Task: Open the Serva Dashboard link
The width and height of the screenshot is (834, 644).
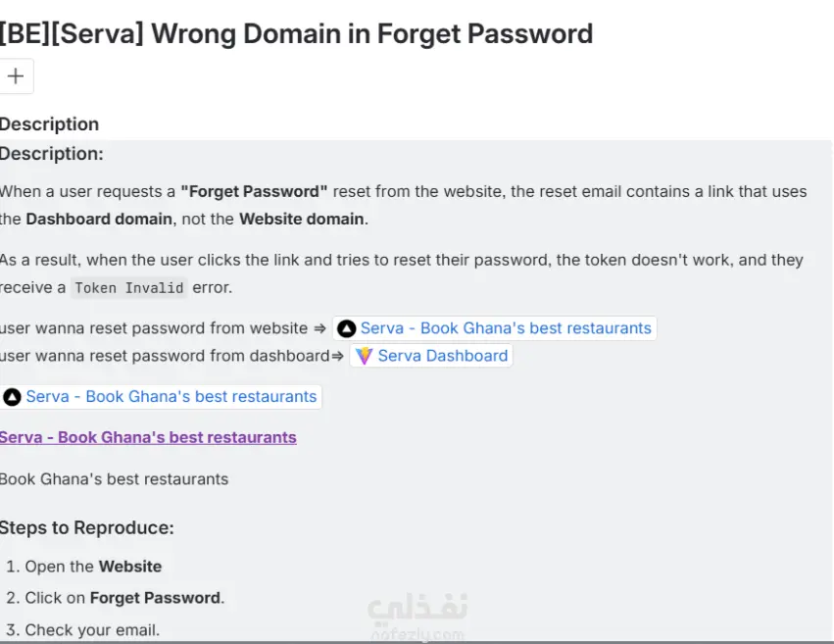Action: [442, 356]
